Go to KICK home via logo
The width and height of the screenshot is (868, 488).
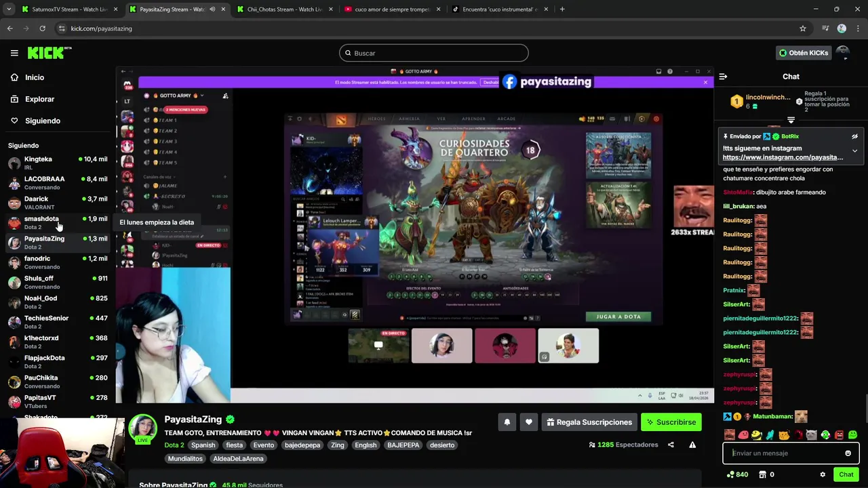tap(48, 53)
